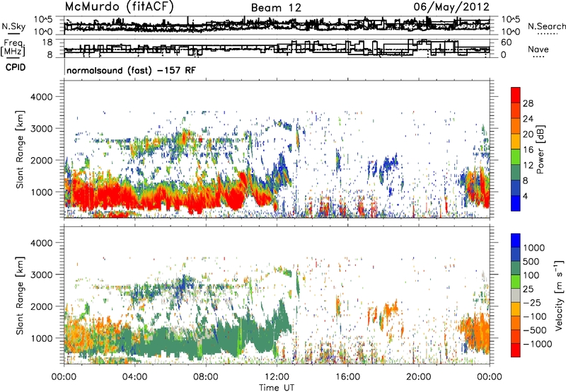Click the '-1000' velocity colorbar tick value
Viewport: 566px width, 392px height.
point(538,344)
